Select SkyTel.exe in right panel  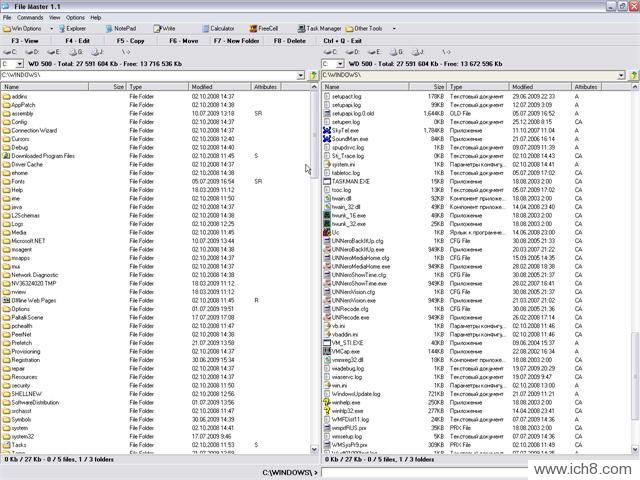click(x=345, y=131)
